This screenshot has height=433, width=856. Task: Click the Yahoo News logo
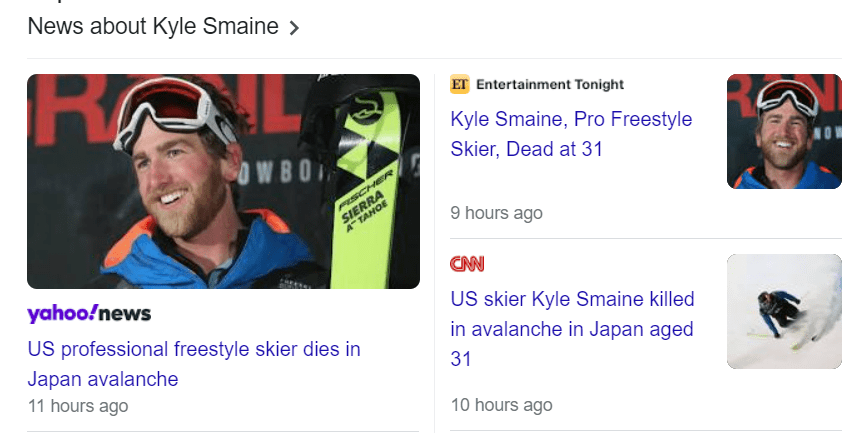click(89, 314)
